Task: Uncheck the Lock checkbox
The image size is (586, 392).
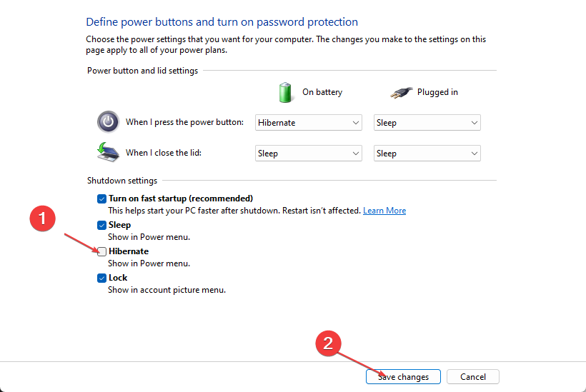Action: (x=101, y=278)
